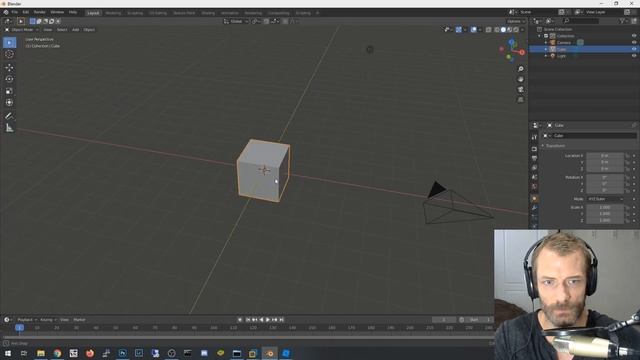Image resolution: width=640 pixels, height=360 pixels.
Task: Open the Edit menu
Action: pyautogui.click(x=26, y=12)
